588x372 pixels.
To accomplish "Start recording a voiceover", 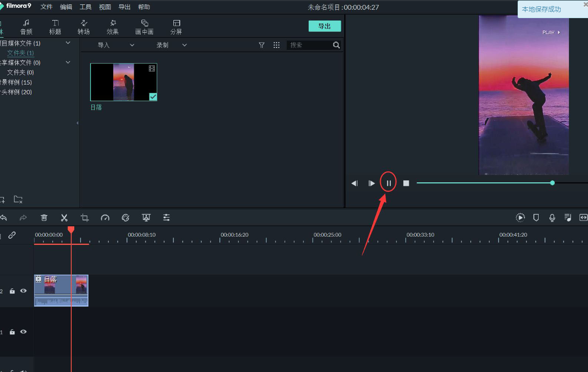I will [x=552, y=218].
